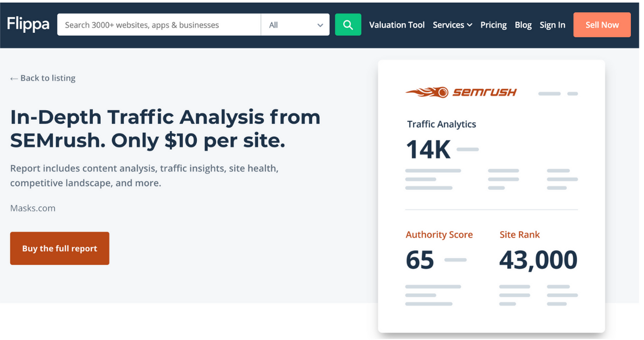Image resolution: width=644 pixels, height=340 pixels.
Task: Click the Traffic Analytics 14K metric
Action: pyautogui.click(x=427, y=150)
